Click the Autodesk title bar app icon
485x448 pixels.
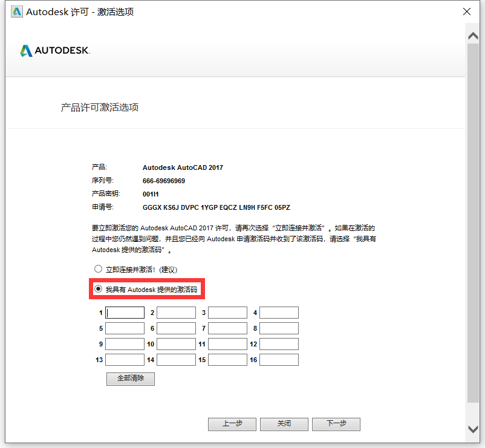[x=17, y=11]
